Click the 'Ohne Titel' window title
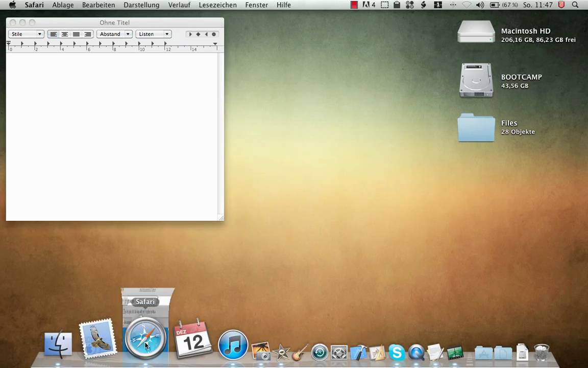Image resolution: width=588 pixels, height=368 pixels. (x=114, y=22)
